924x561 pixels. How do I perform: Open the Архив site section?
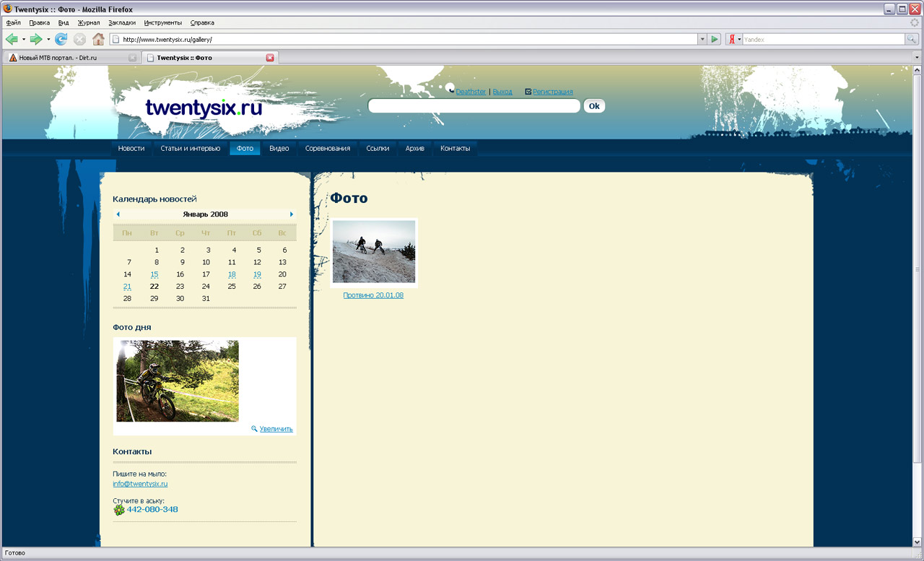coord(415,149)
